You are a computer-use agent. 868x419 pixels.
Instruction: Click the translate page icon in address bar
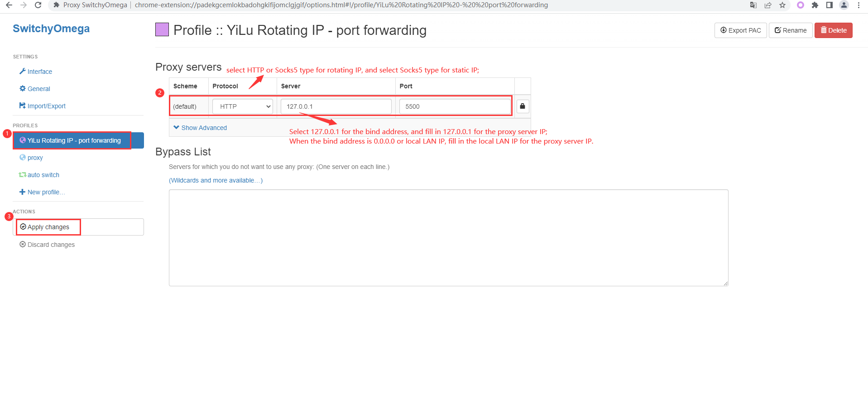pyautogui.click(x=753, y=5)
